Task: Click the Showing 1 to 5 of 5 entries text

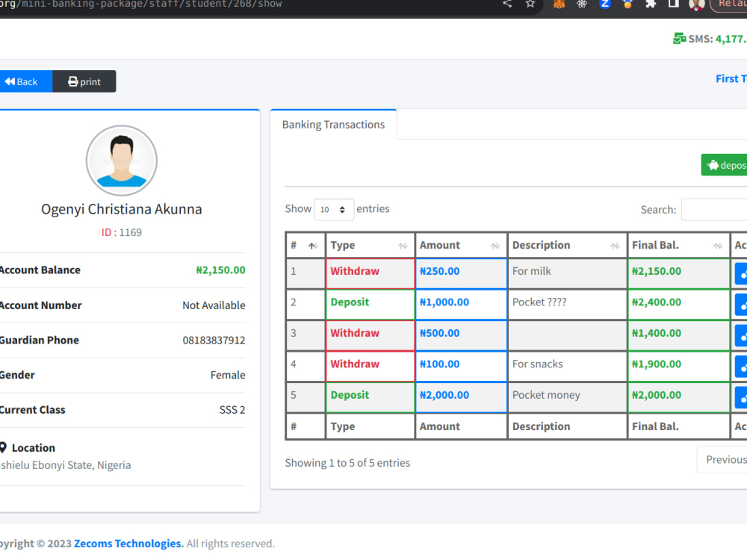Action: 347,463
